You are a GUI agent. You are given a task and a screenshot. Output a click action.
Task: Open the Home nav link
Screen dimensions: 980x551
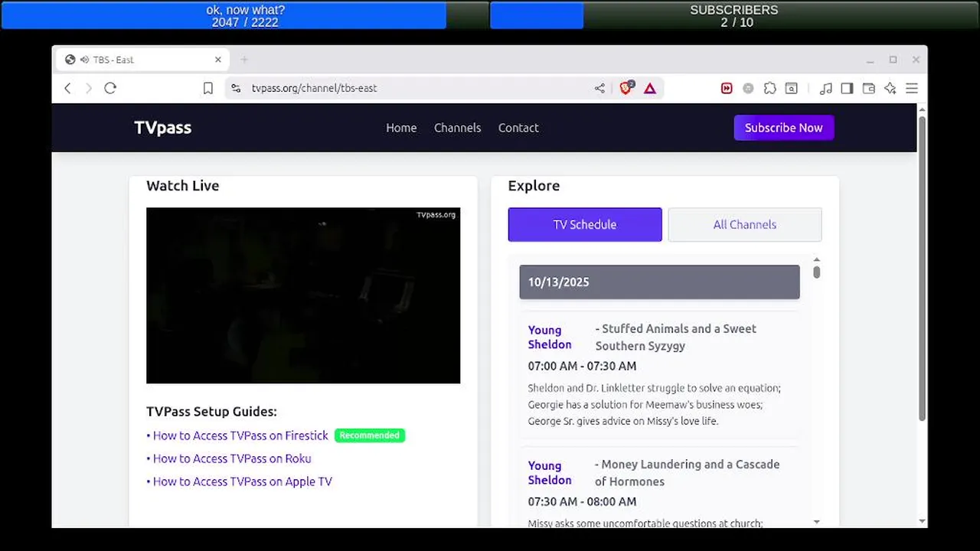pos(401,128)
